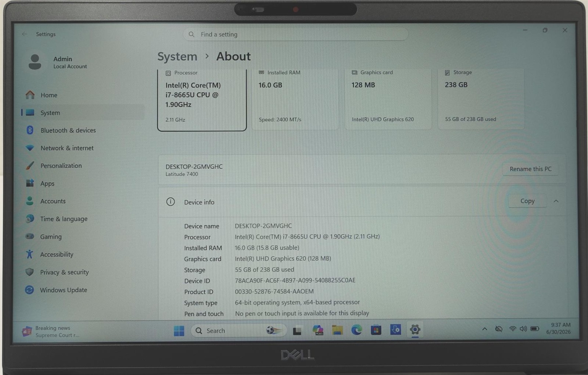Click the Settings back arrow
This screenshot has height=375, width=588.
25,34
